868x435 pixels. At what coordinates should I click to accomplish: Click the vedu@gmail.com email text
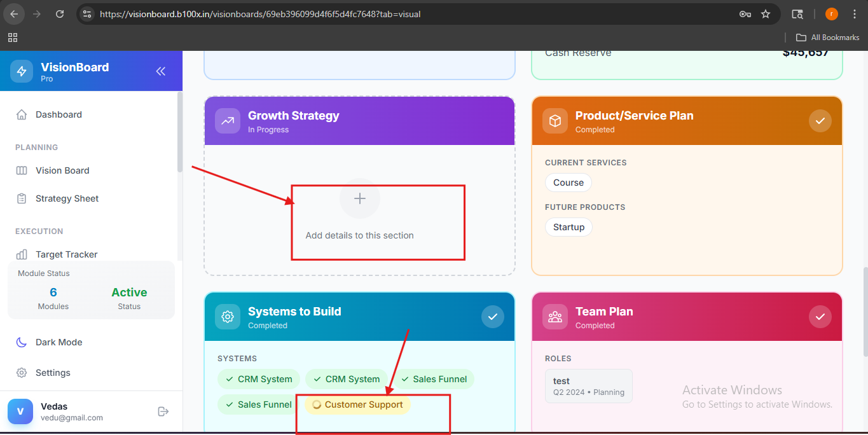[x=72, y=418]
